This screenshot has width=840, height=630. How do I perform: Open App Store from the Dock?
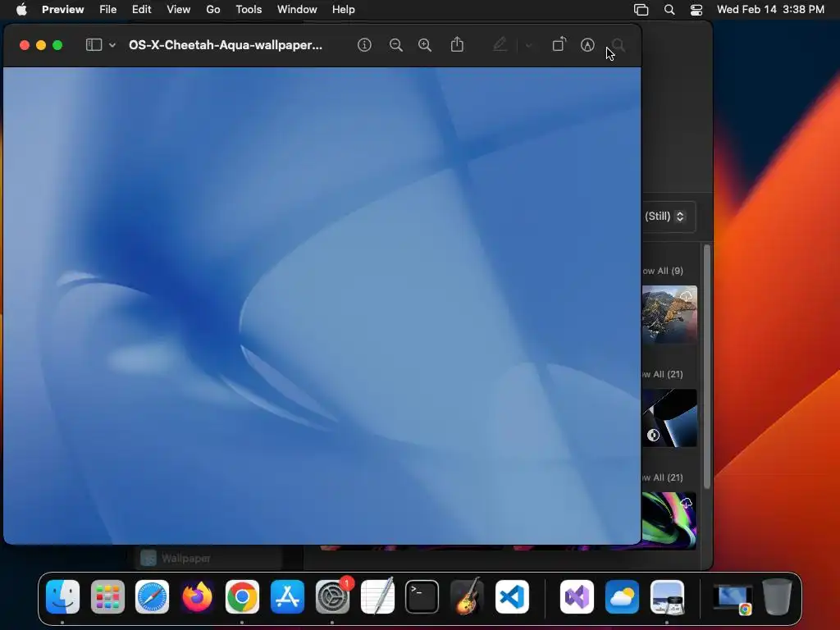[287, 597]
